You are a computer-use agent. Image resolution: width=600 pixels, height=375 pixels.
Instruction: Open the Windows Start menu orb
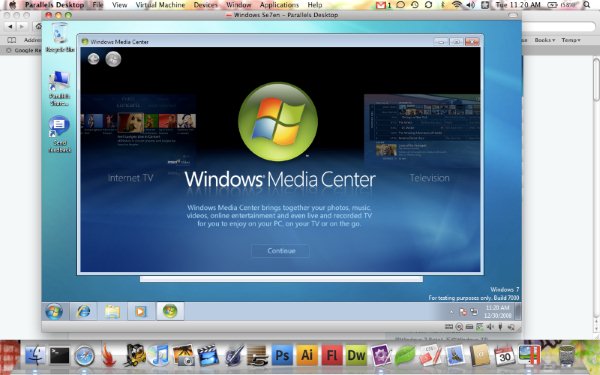(x=54, y=311)
